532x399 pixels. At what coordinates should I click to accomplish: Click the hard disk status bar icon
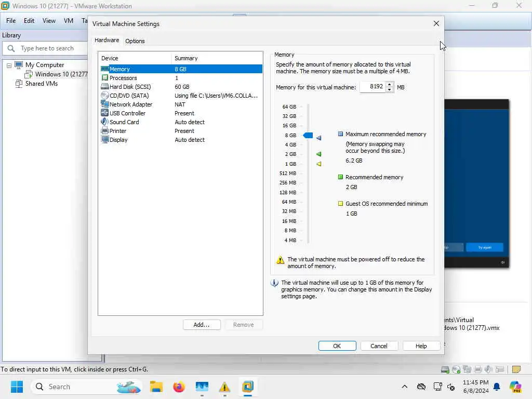[445, 369]
